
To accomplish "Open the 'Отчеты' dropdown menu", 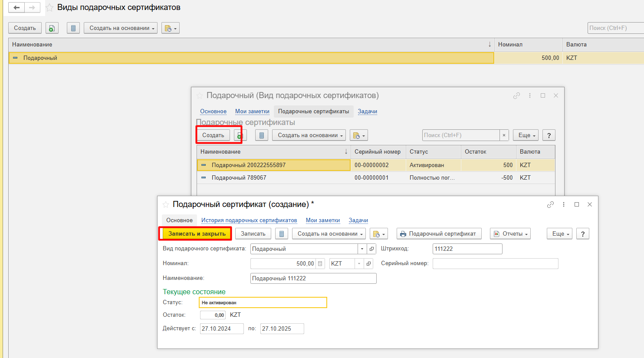I will tap(510, 234).
